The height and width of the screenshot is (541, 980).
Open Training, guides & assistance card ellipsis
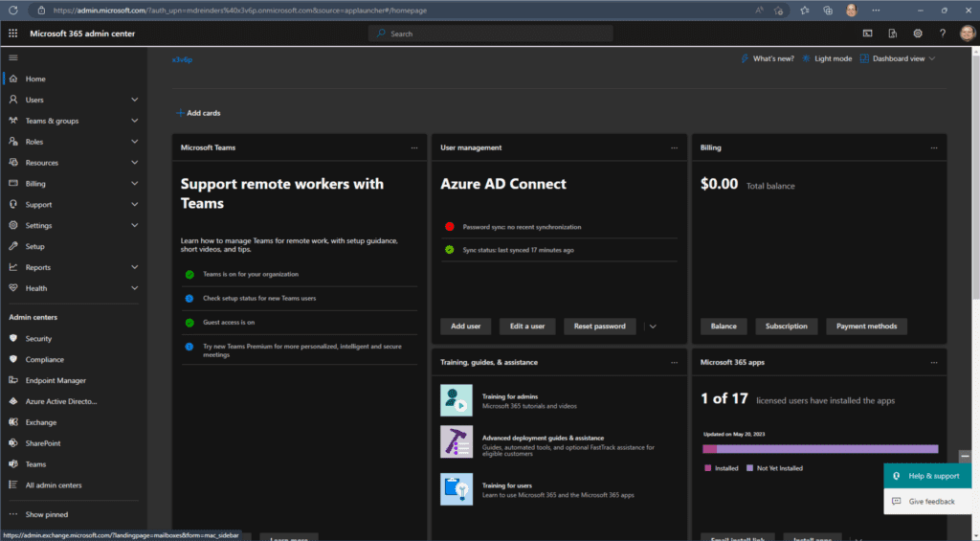pyautogui.click(x=675, y=362)
